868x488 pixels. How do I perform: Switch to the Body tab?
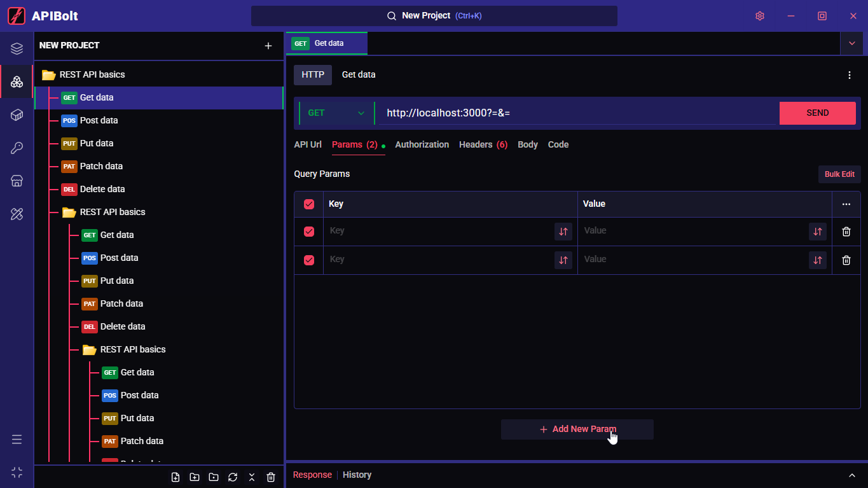(528, 144)
